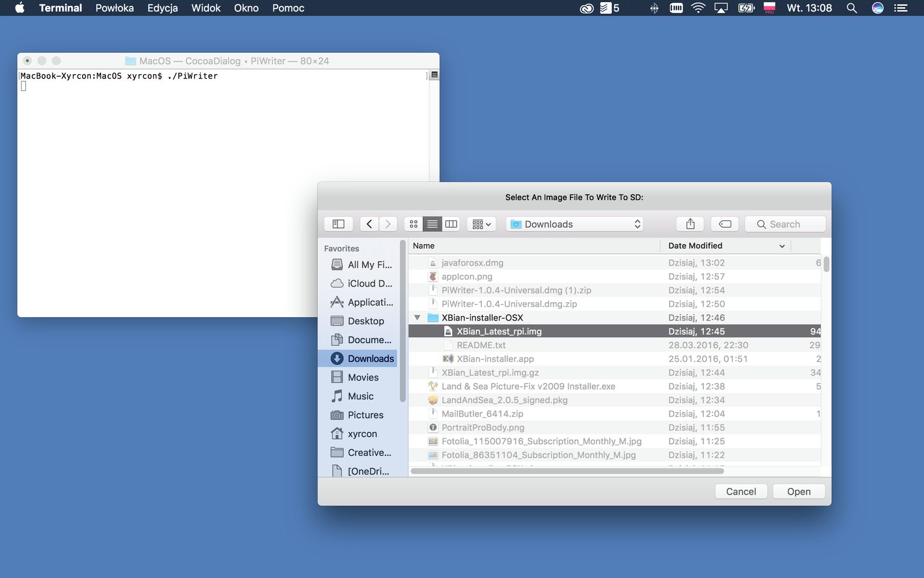The height and width of the screenshot is (578, 924).
Task: Click the file list horizontal scrollbar
Action: pyautogui.click(x=567, y=471)
